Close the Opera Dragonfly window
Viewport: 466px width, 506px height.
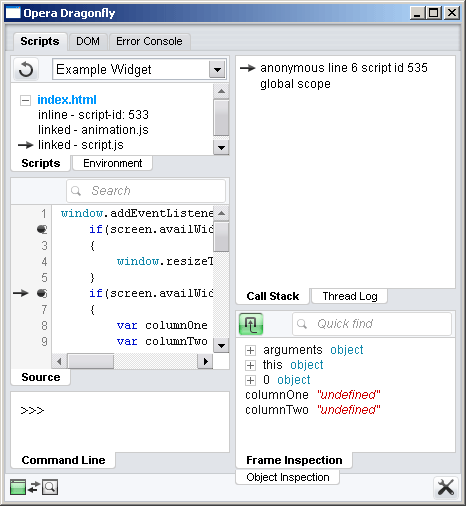(x=452, y=13)
